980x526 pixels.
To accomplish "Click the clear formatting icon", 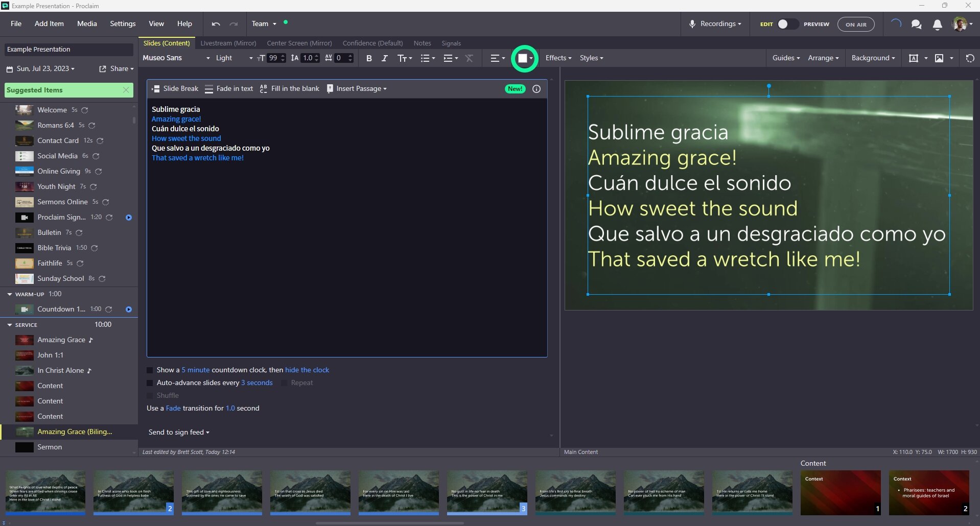I will click(469, 58).
